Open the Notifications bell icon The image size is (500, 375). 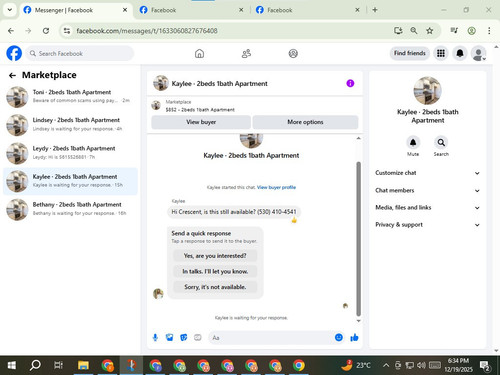tap(460, 53)
